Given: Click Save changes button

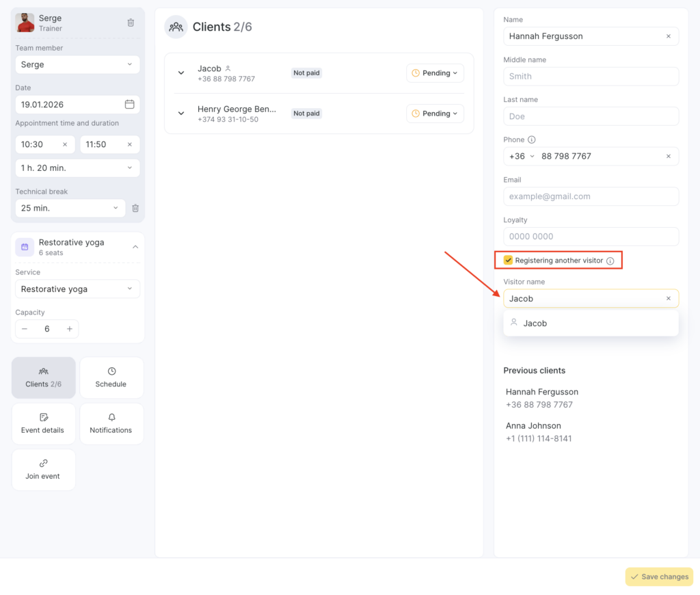Looking at the screenshot, I should click(659, 577).
